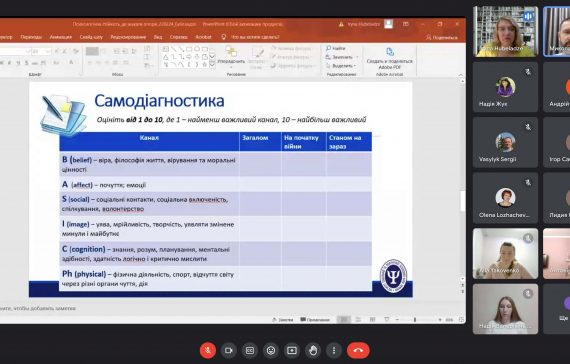Adjust the PowerPoint zoom slider
Viewport: 570px width, 364px height.
click(x=415, y=320)
